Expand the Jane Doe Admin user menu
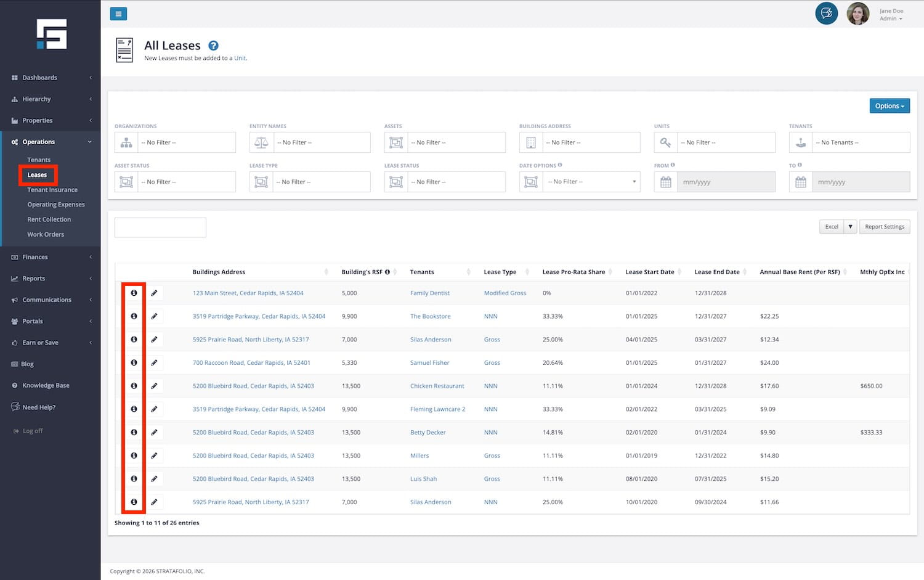The image size is (924, 580). 891,14
